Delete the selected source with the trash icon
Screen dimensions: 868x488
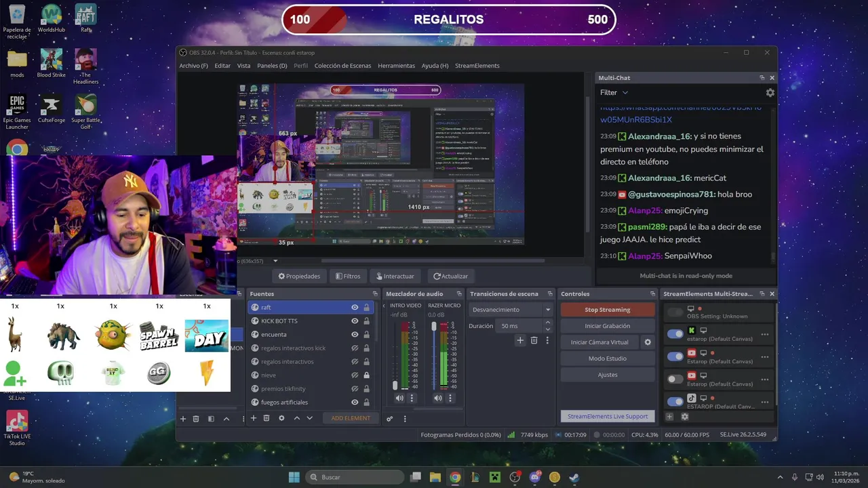click(267, 418)
